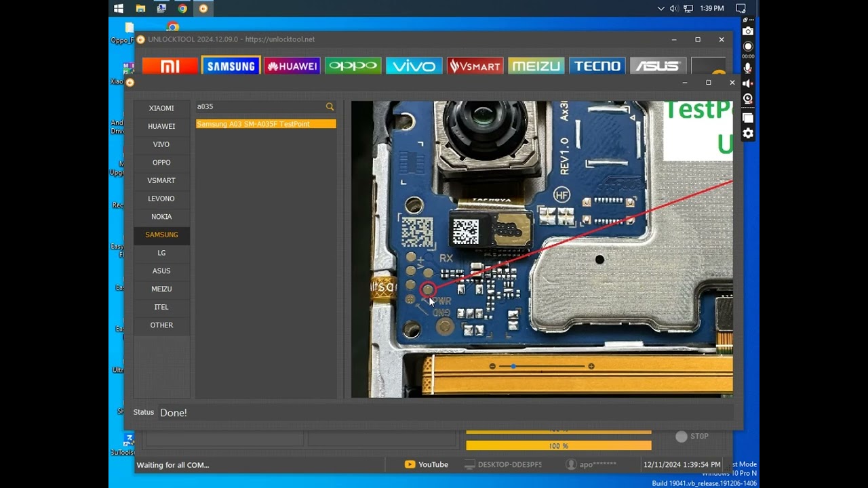Choose VSMART in the testpoint brand list
The image size is (868, 488).
(161, 180)
